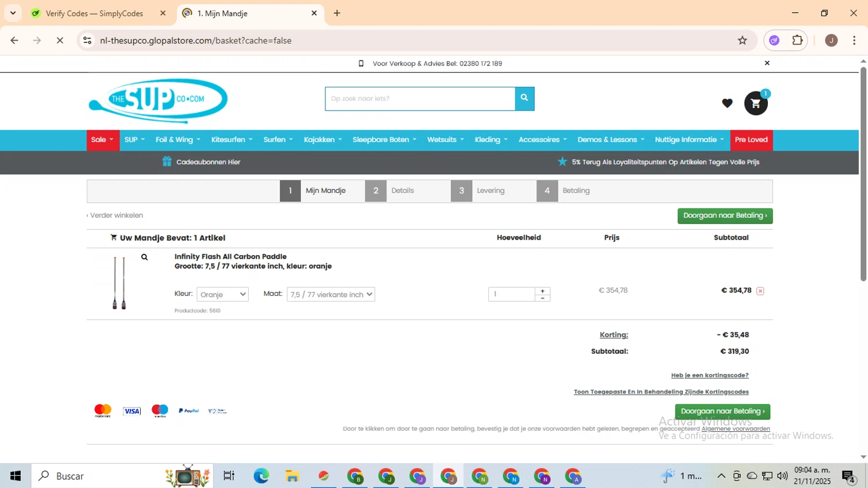Close the Mijn Mandje tab

[x=314, y=13]
